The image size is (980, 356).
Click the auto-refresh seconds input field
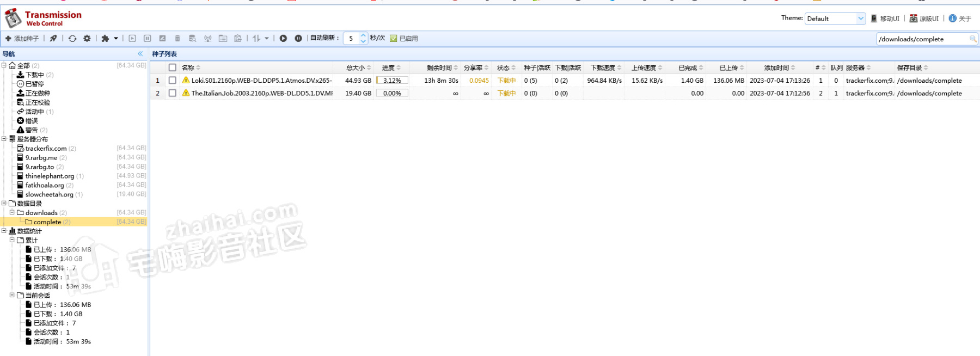[x=352, y=39]
